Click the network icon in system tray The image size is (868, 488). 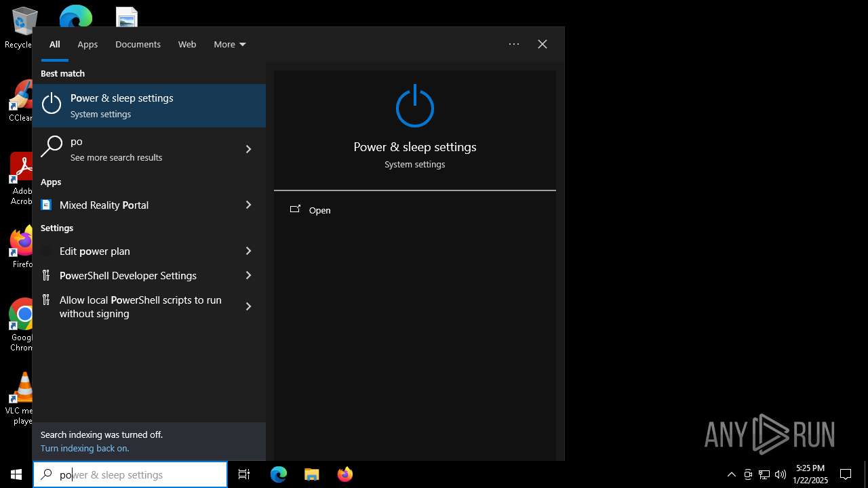764,474
